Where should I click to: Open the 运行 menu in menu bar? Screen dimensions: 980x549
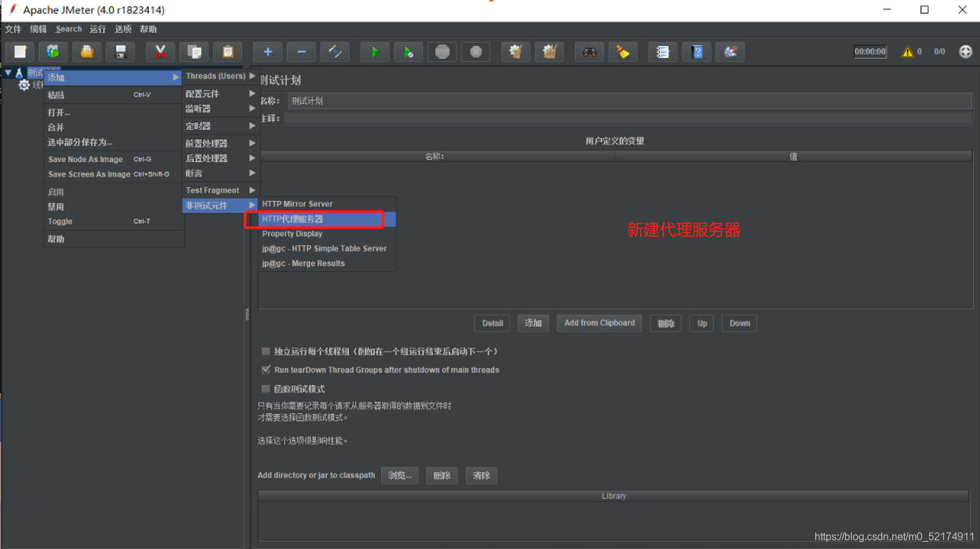[x=98, y=29]
